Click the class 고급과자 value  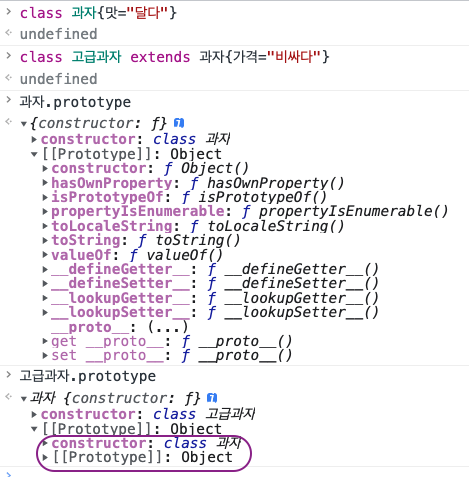point(204,414)
